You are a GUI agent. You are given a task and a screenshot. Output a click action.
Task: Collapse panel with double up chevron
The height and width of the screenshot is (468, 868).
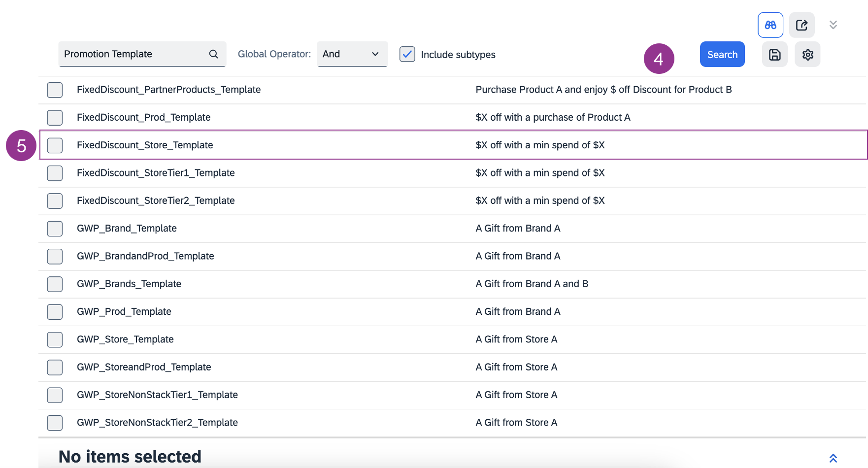833,458
